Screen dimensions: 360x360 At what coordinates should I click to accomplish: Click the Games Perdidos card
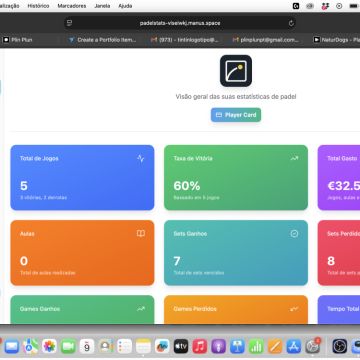[x=236, y=310]
